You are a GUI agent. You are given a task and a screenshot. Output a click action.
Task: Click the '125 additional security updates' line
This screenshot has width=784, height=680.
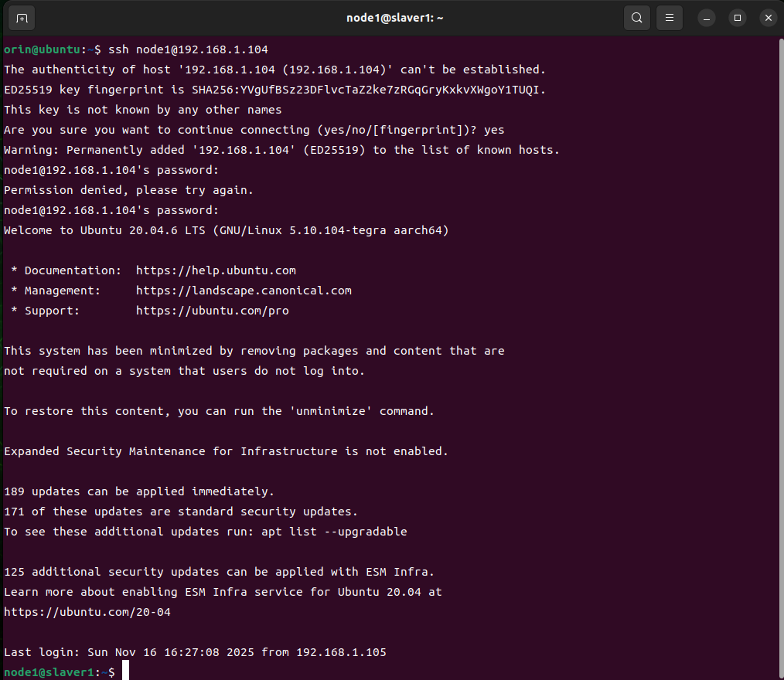point(219,572)
